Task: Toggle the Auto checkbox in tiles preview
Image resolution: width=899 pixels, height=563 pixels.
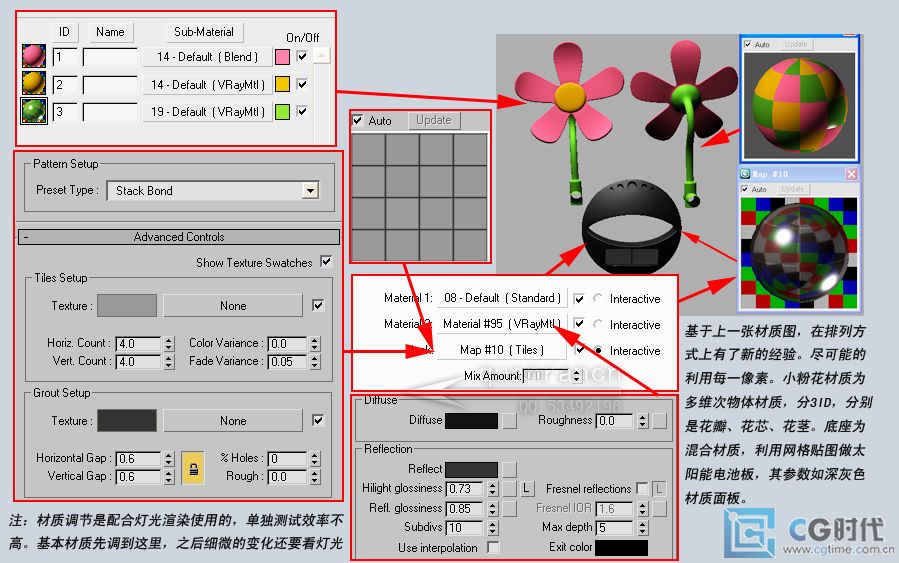Action: point(358,120)
